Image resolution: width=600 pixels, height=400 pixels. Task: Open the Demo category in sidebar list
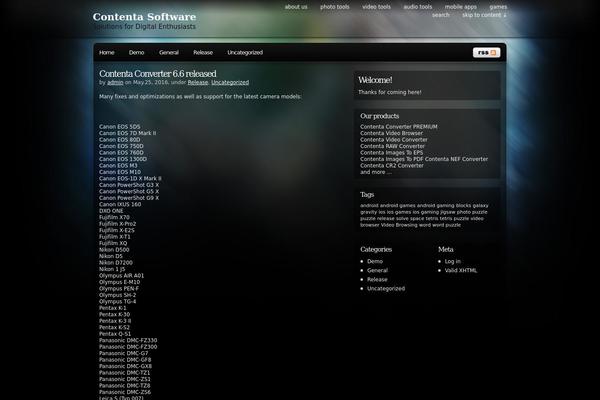pyautogui.click(x=375, y=261)
